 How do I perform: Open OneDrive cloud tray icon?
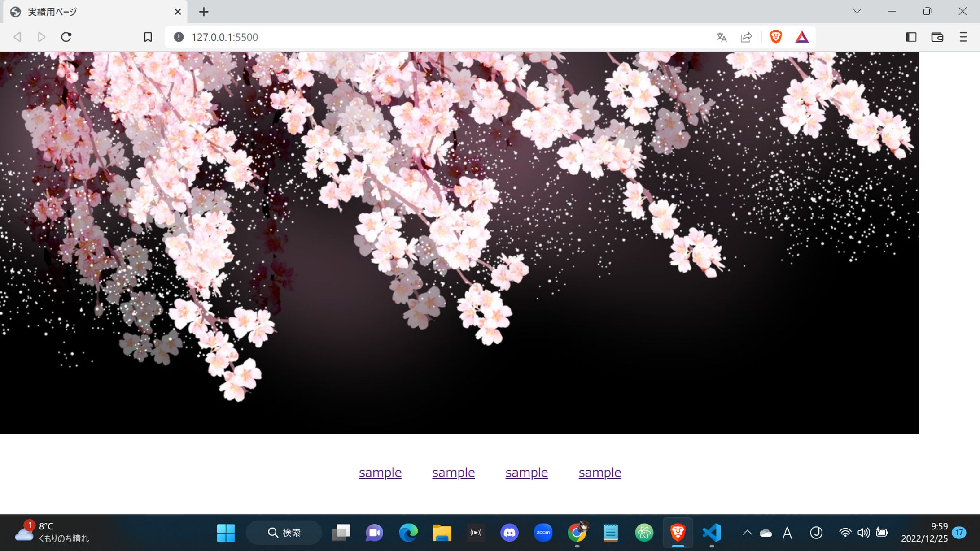[x=766, y=533]
